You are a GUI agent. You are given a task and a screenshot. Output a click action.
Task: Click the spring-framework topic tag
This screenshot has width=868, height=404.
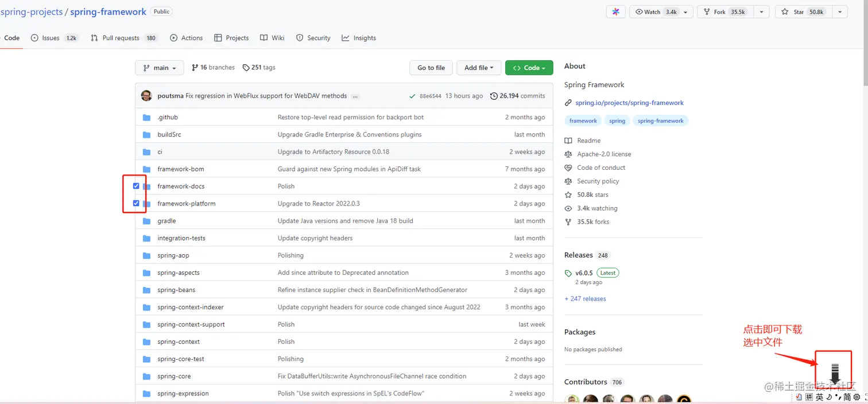(661, 121)
